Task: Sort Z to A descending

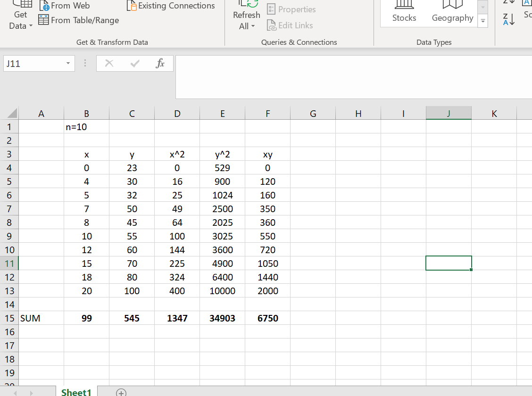Action: tap(508, 19)
